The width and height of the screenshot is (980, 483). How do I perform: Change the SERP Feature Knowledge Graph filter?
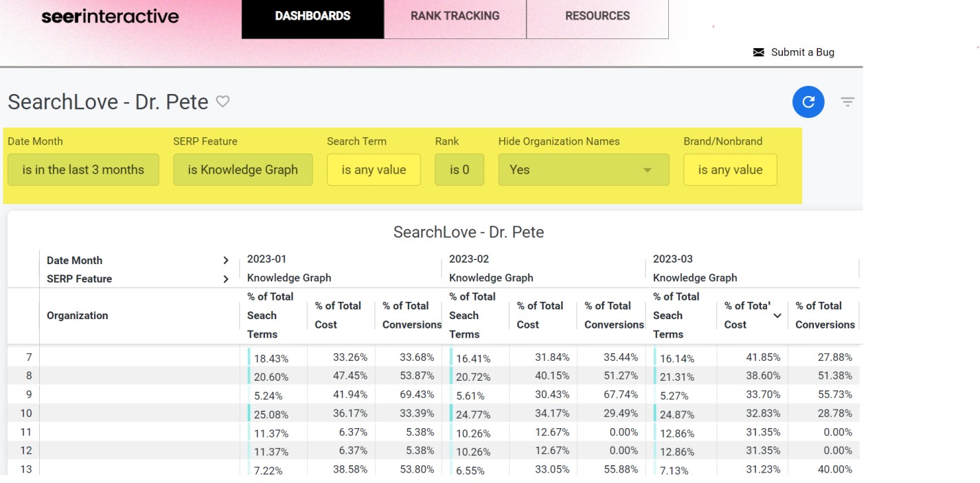(x=242, y=169)
